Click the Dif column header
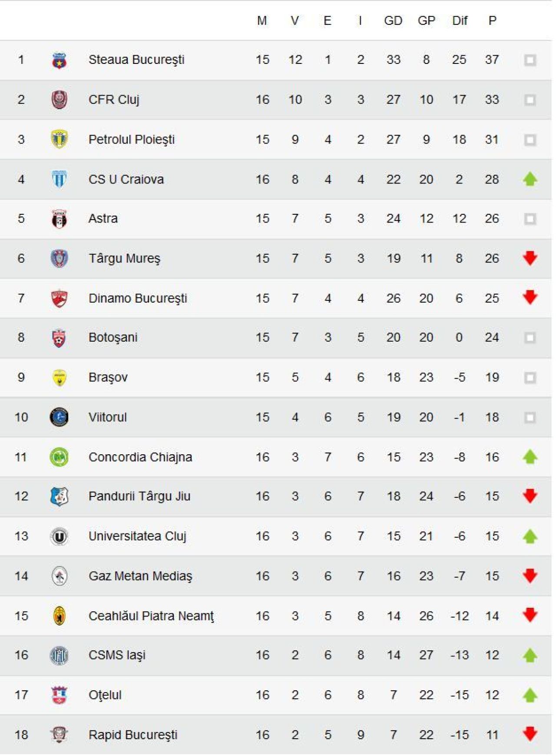 pyautogui.click(x=460, y=21)
